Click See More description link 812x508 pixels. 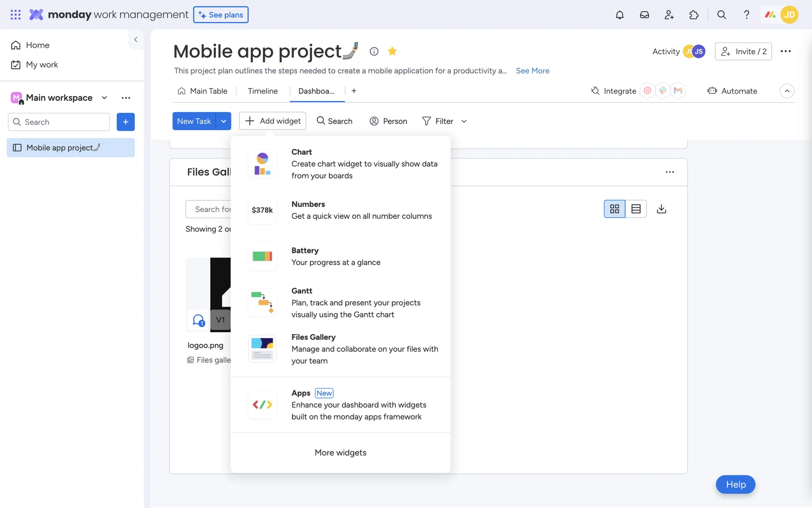pos(532,71)
